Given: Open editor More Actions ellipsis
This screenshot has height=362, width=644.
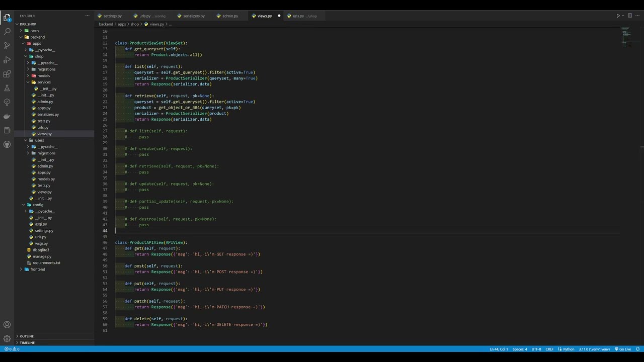Looking at the screenshot, I should (x=637, y=16).
